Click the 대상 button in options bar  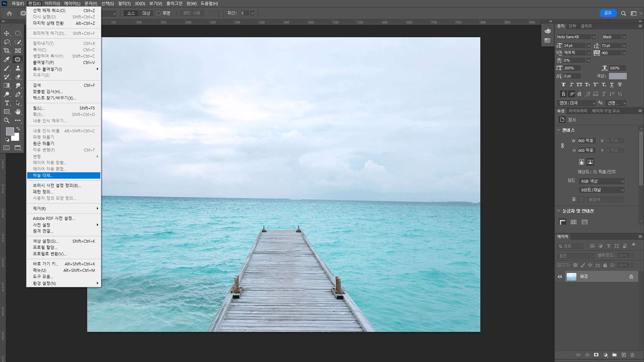click(x=146, y=13)
